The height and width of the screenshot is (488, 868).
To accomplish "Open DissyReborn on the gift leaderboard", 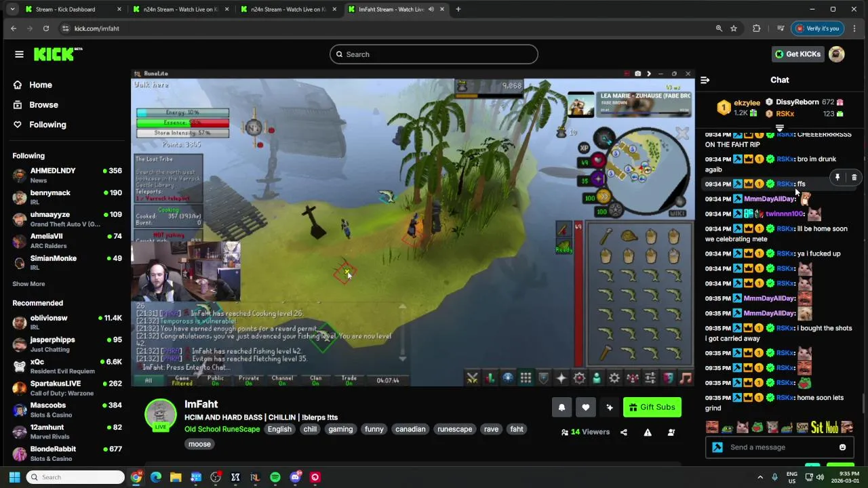I will (797, 102).
